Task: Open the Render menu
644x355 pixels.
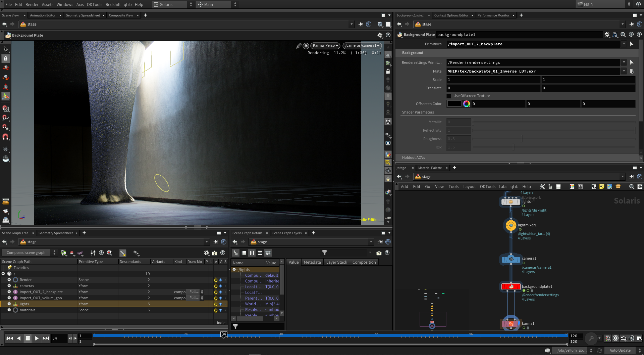Action: [32, 4]
